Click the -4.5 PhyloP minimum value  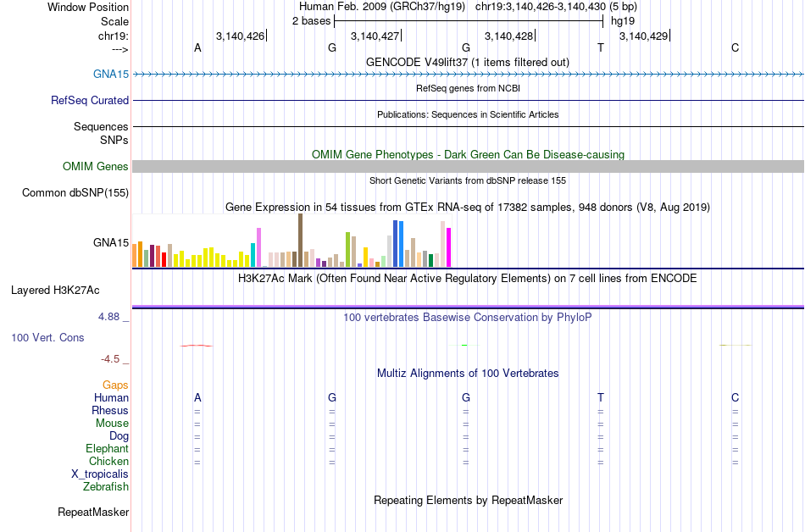(110, 359)
